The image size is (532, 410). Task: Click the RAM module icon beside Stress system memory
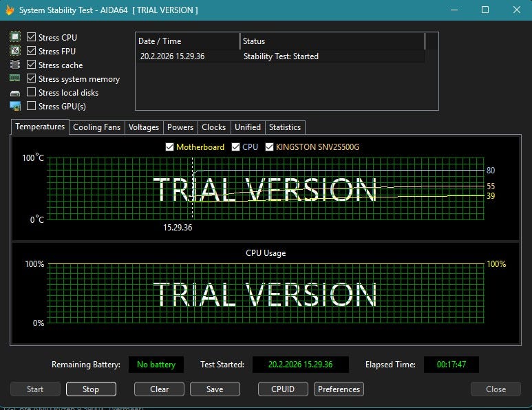pos(15,79)
